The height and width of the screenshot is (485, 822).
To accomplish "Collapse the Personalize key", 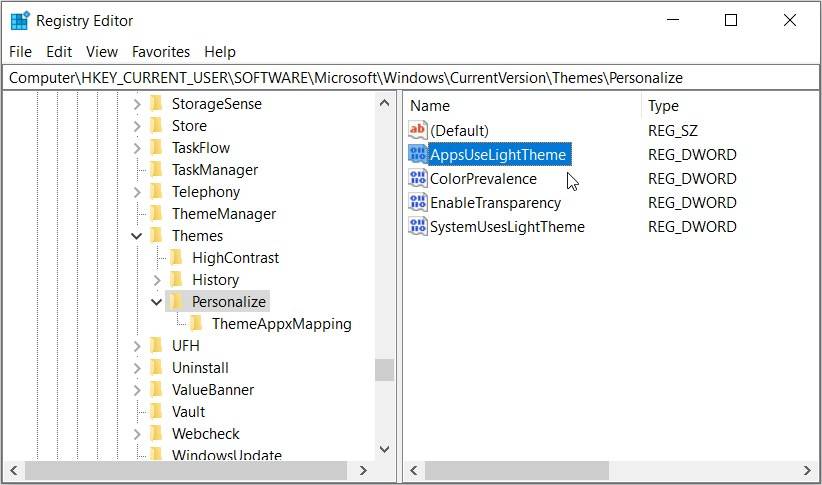I will coord(156,302).
